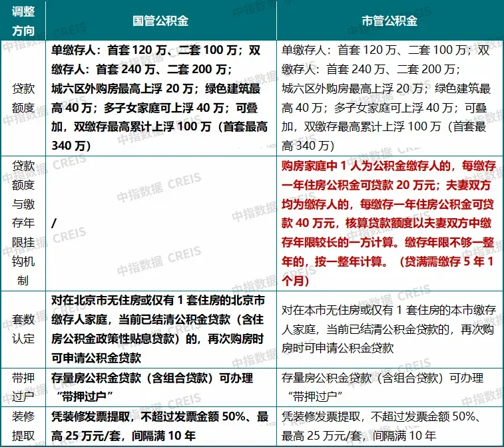Click 国管 loan amount cell starting 单缴存人
Viewport: 504px width, 447px height.
coord(161,98)
